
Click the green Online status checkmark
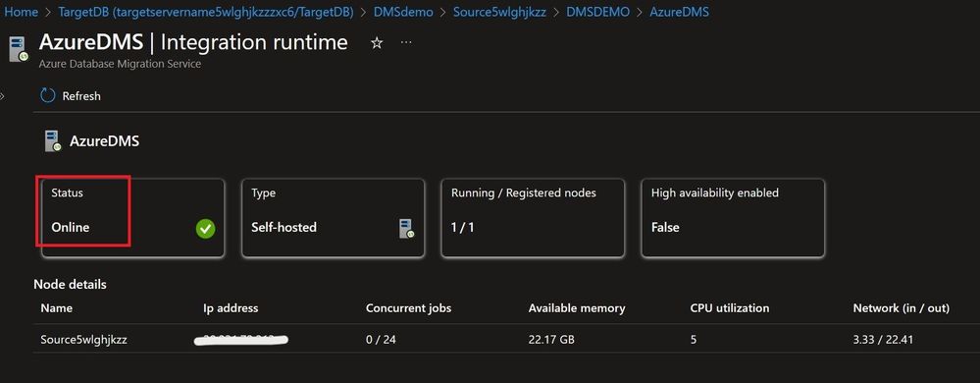[205, 229]
